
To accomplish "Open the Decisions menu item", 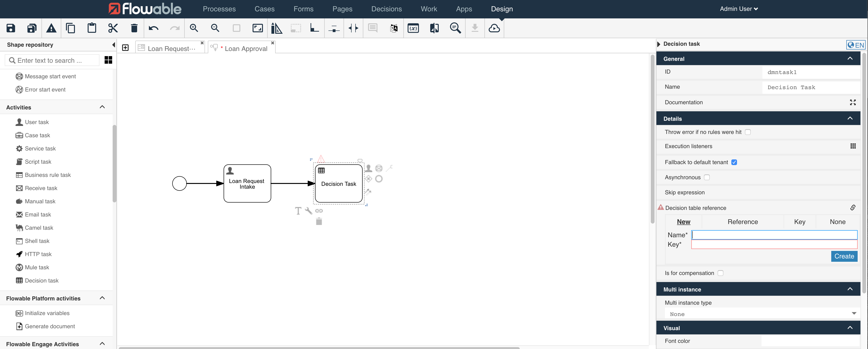I will tap(386, 9).
